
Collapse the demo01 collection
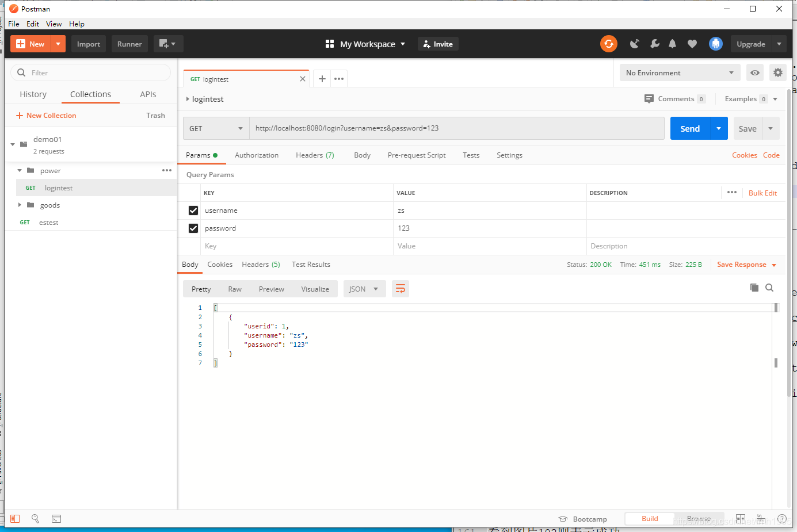click(13, 144)
